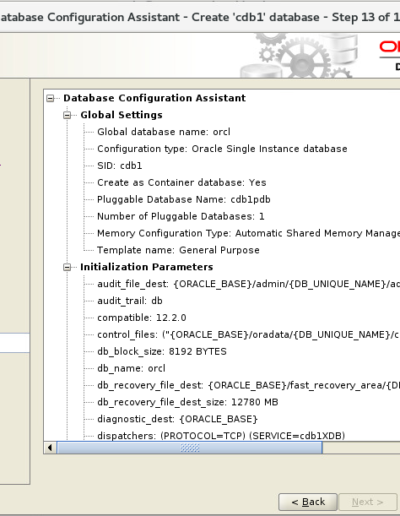Click the window title bar text
Image resolution: width=400 pixels, height=516 pixels.
[200, 17]
